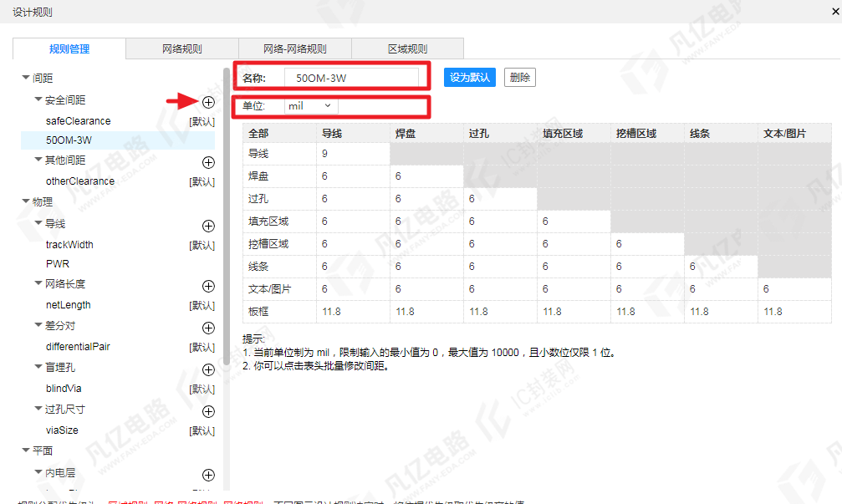Add a new 其他间距 rule with plus icon
The image size is (842, 504).
[208, 162]
